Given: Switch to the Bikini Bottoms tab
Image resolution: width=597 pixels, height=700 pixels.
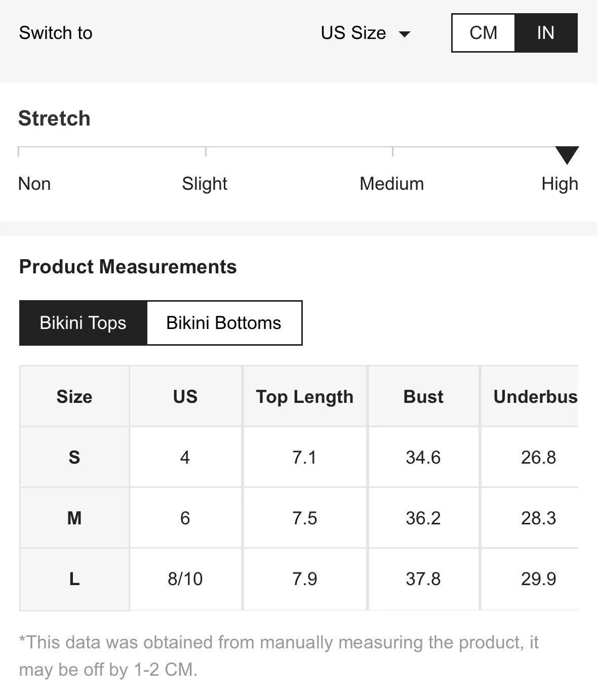Looking at the screenshot, I should 224,323.
